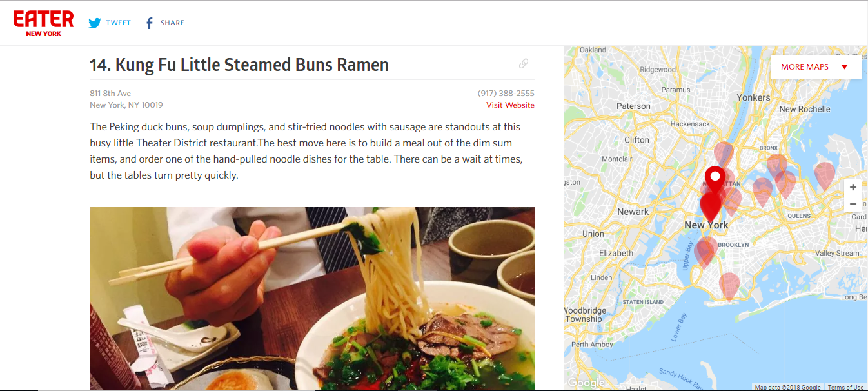Open the Kung Fu Little Steamed Buns Ramen heading
Screen dimensions: 868x391
tap(239, 65)
